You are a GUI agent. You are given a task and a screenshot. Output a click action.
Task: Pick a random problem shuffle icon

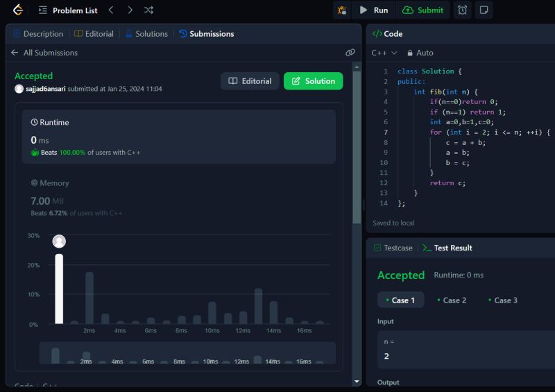[x=148, y=10]
